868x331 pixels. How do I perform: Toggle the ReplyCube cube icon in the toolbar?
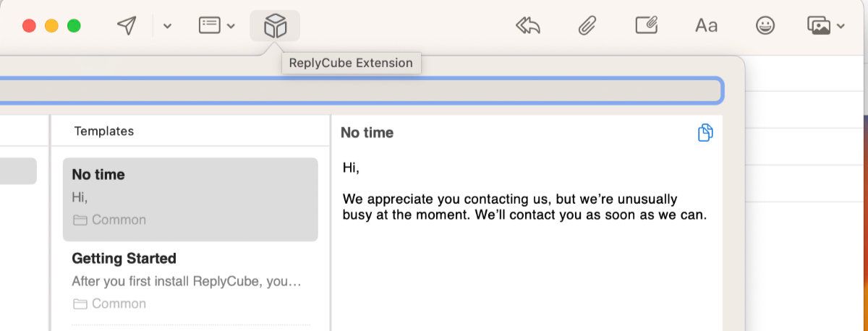point(275,26)
